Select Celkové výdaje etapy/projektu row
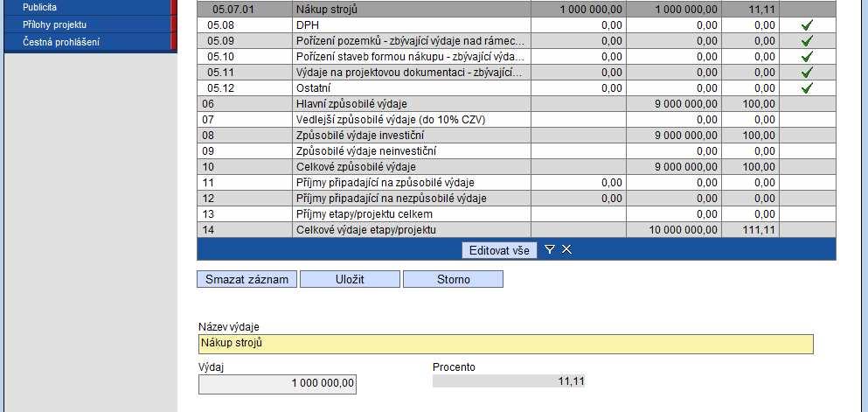This screenshot has height=412, width=868. [517, 230]
